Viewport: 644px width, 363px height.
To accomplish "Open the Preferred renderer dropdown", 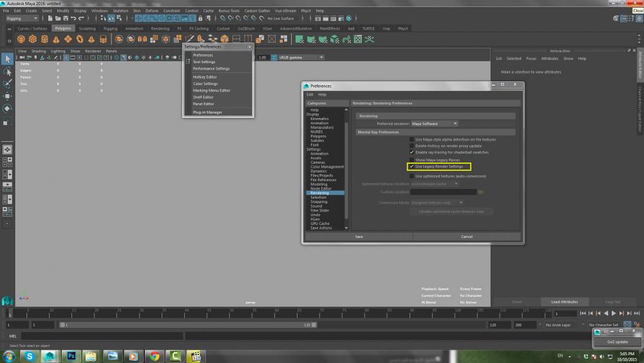I will (435, 123).
